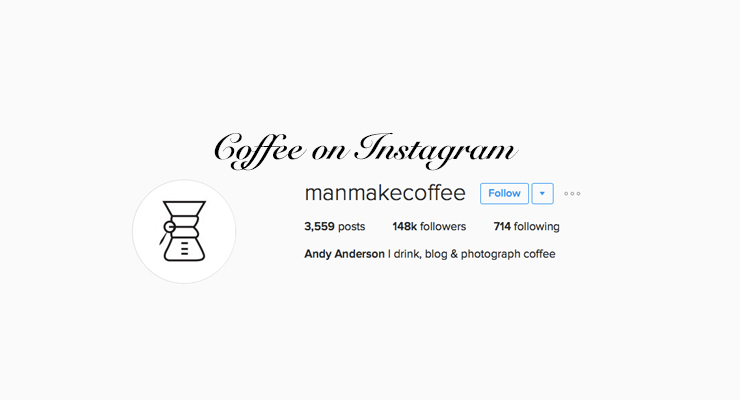This screenshot has height=400, width=740.
Task: Click the blue Follow button
Action: pyautogui.click(x=504, y=193)
